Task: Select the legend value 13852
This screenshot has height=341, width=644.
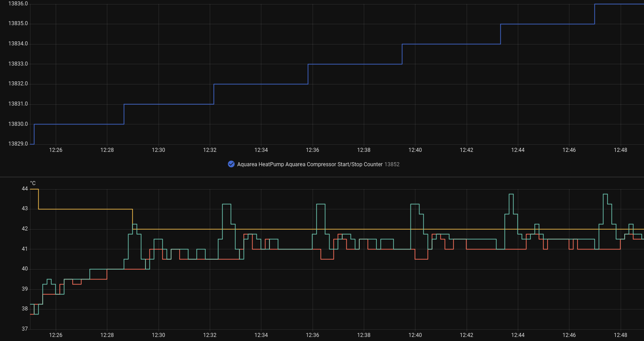Action: pos(392,164)
